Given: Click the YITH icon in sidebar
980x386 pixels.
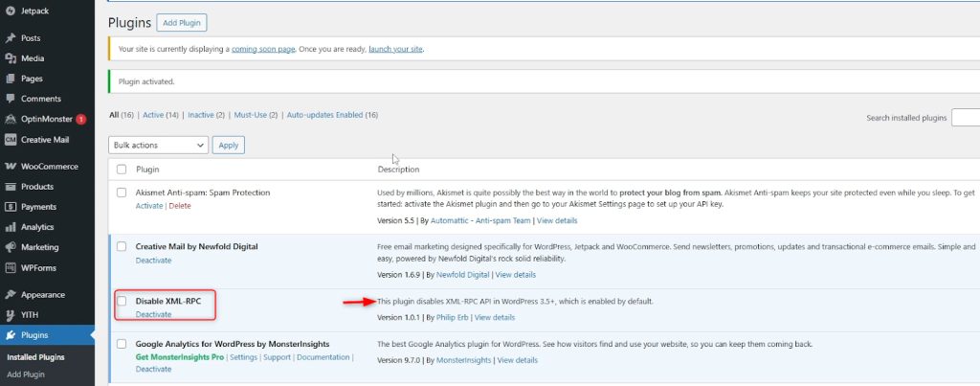Looking at the screenshot, I should [10, 315].
